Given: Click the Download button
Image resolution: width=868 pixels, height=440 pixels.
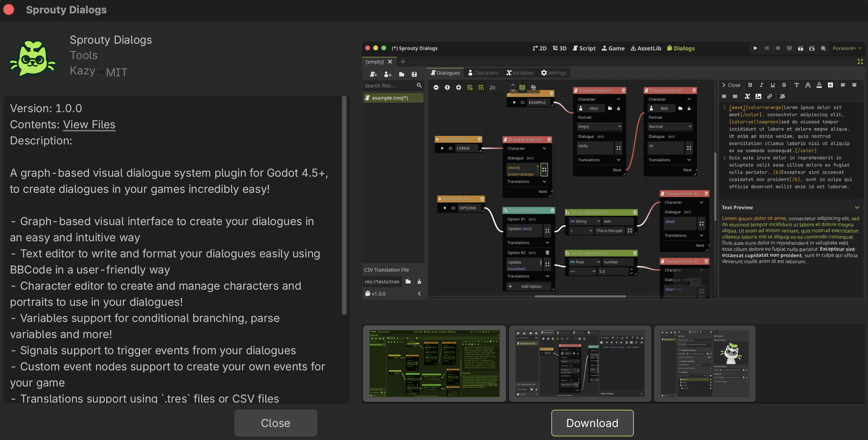Looking at the screenshot, I should (x=592, y=423).
